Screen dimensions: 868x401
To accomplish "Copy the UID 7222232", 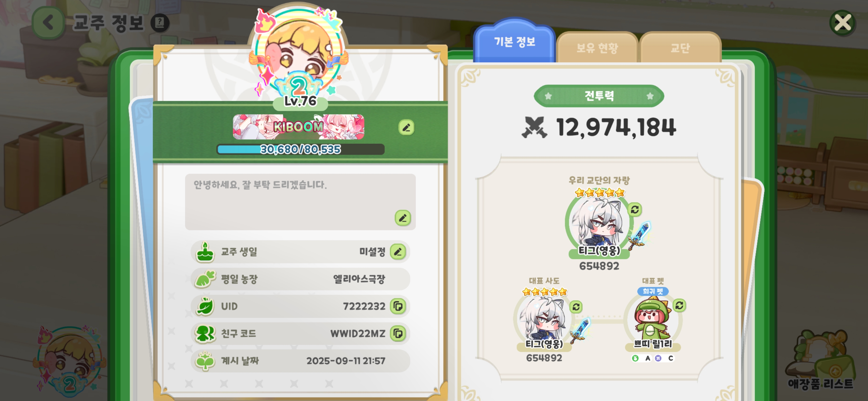I will coord(398,306).
